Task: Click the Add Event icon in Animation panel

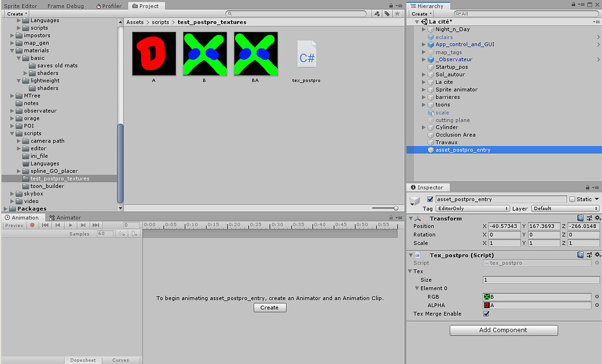Action: [x=135, y=233]
